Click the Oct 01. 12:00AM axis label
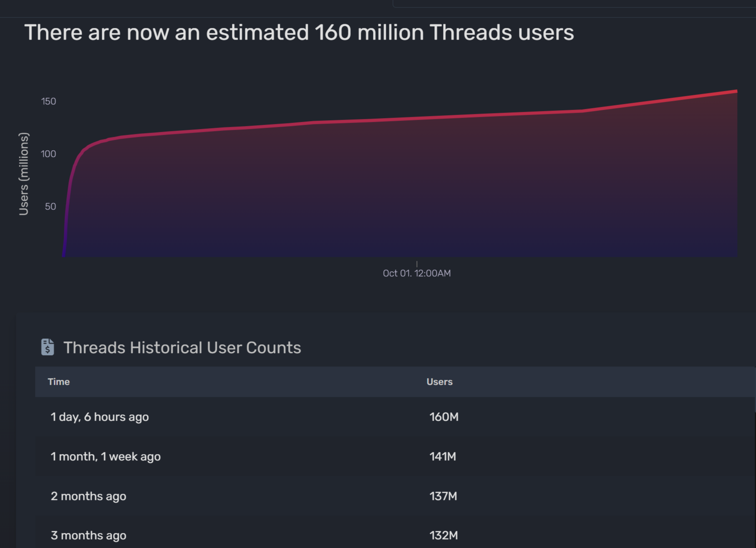The width and height of the screenshot is (756, 548). 417,273
